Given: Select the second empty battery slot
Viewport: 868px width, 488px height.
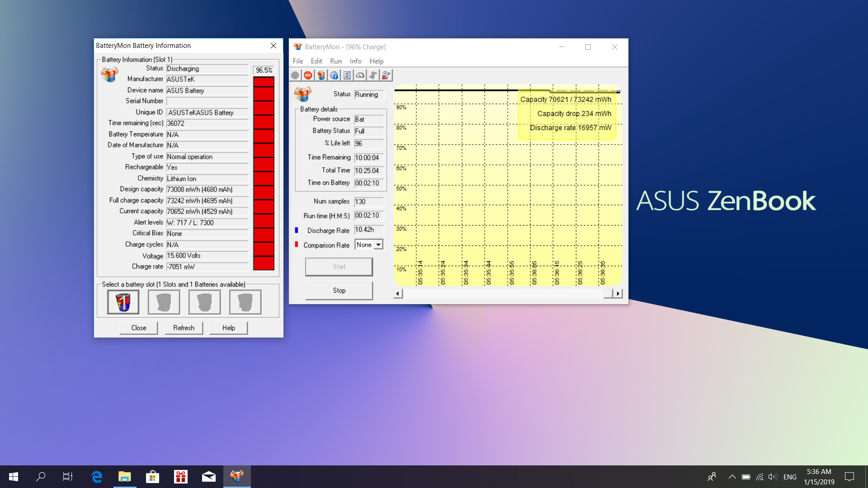Looking at the screenshot, I should 164,302.
